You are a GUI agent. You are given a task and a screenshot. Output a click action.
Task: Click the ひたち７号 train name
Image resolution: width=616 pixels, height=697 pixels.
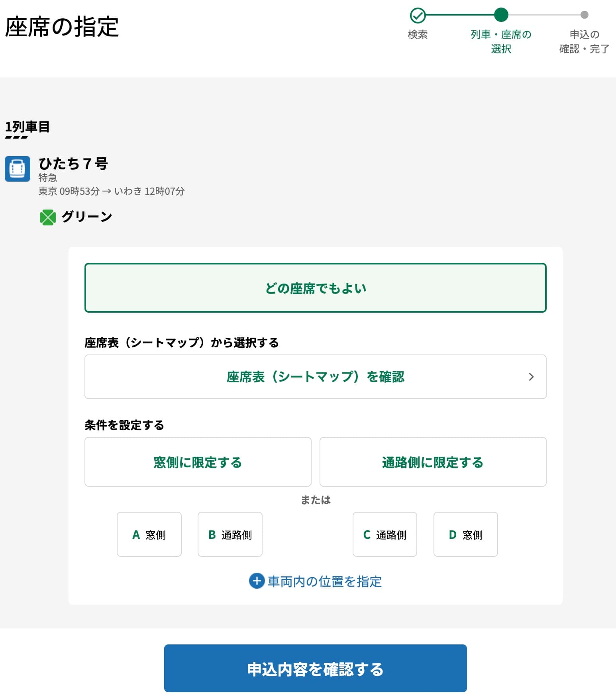(73, 163)
